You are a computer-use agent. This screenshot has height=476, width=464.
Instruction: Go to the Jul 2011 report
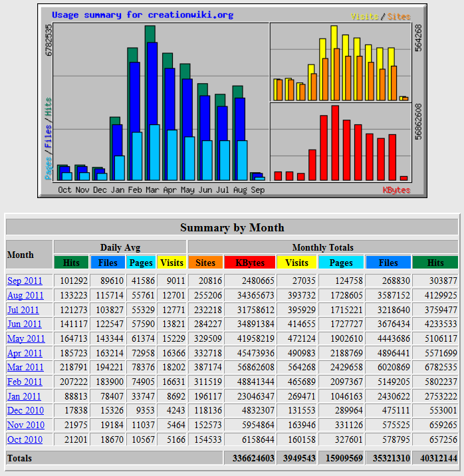[23, 310]
